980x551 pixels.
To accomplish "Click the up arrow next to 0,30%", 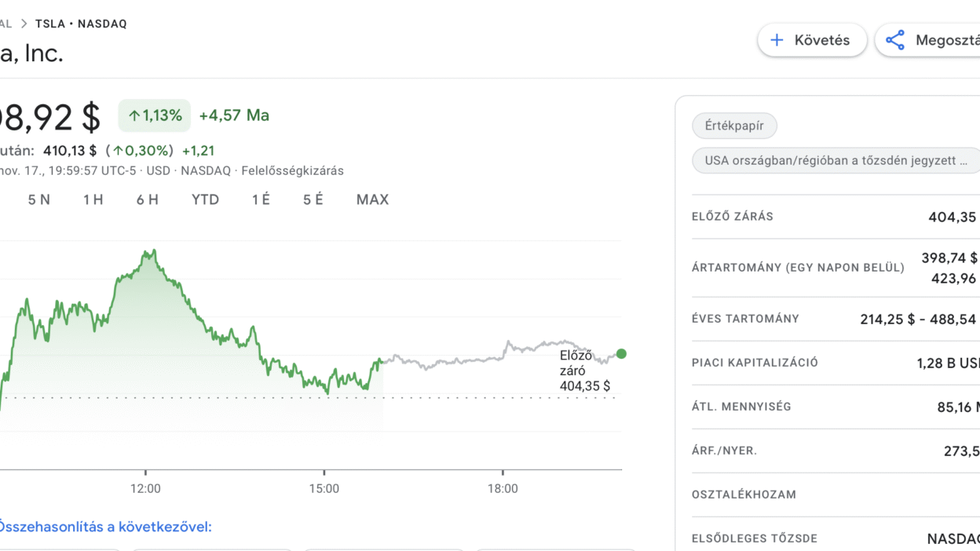I will [118, 151].
